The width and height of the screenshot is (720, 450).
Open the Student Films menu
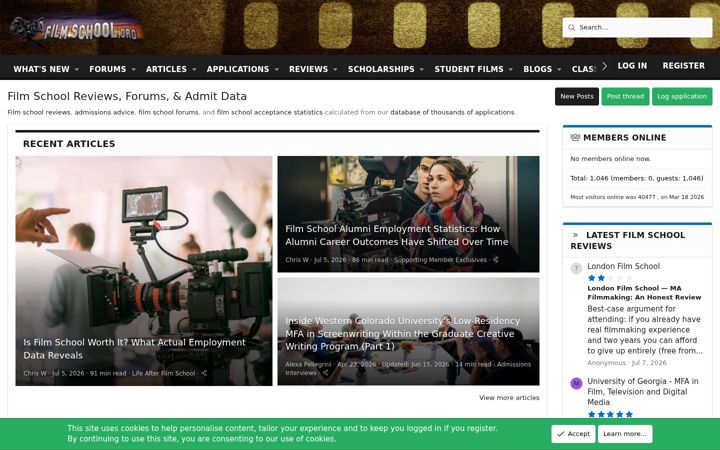tap(469, 69)
